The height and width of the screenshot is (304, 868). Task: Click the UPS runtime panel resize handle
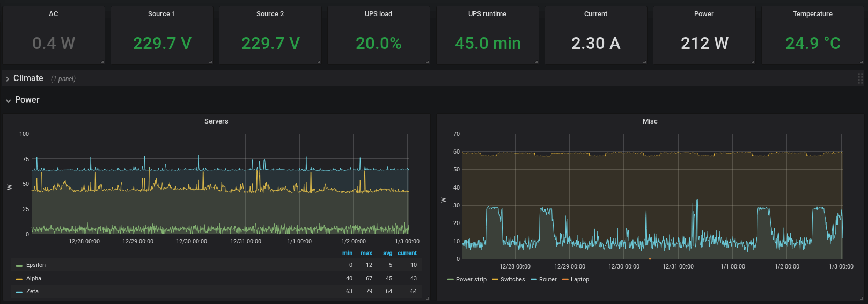[x=536, y=62]
